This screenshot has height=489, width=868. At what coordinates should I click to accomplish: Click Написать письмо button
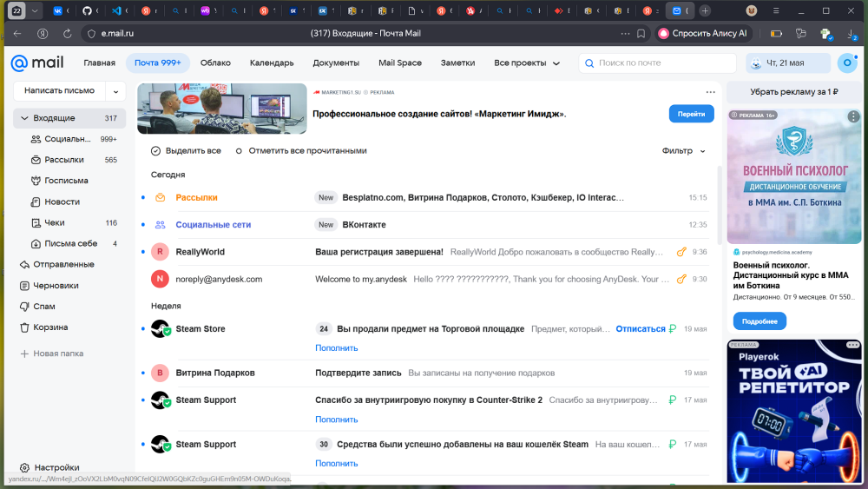click(x=59, y=91)
